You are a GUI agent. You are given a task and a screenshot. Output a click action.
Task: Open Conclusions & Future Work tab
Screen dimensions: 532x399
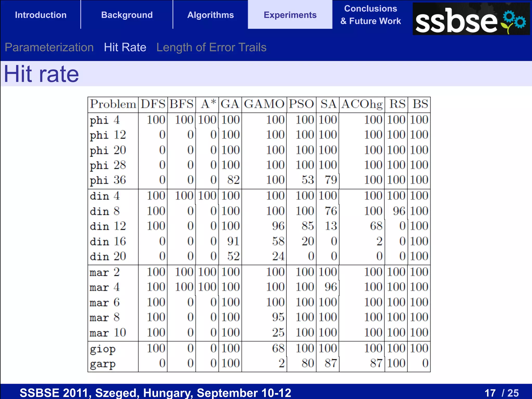click(x=371, y=15)
